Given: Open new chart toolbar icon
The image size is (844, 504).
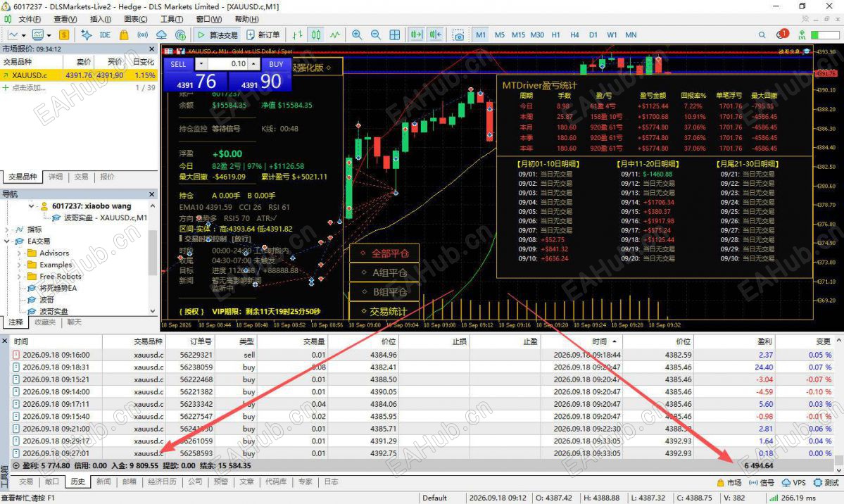Looking at the screenshot, I should pyautogui.click(x=13, y=35).
